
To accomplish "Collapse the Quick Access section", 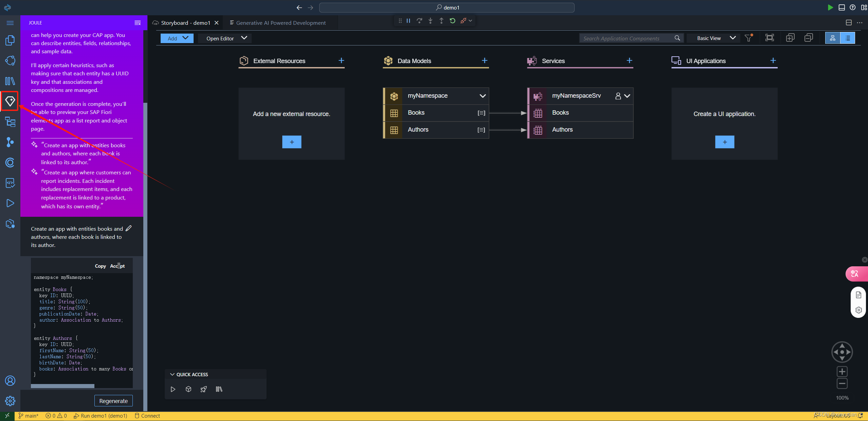I will tap(172, 375).
